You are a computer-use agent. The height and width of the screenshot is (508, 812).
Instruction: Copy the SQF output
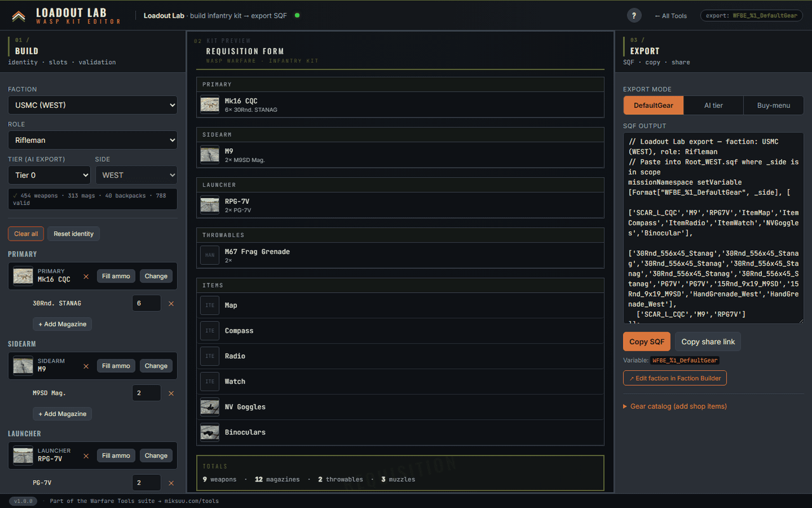tap(646, 342)
